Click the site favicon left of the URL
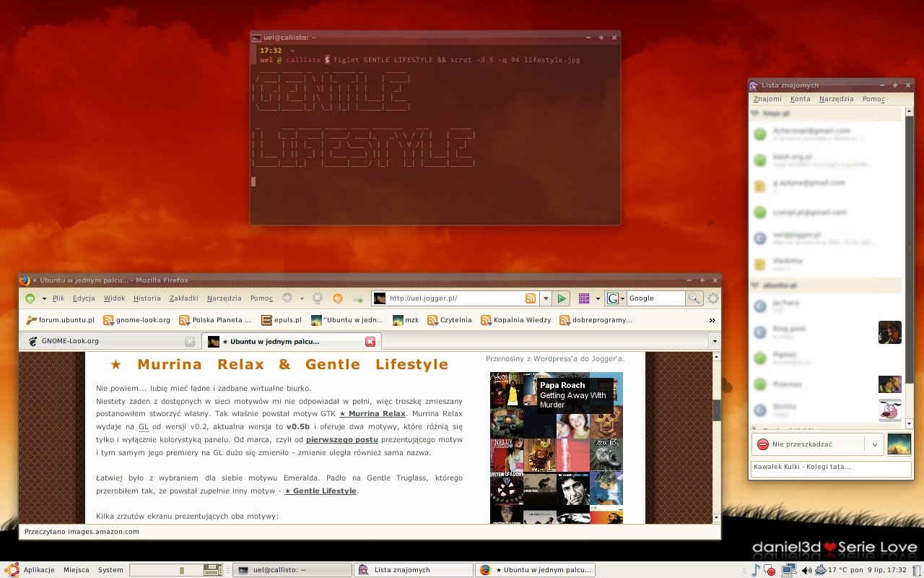Screen dimensions: 924x578 (380, 298)
